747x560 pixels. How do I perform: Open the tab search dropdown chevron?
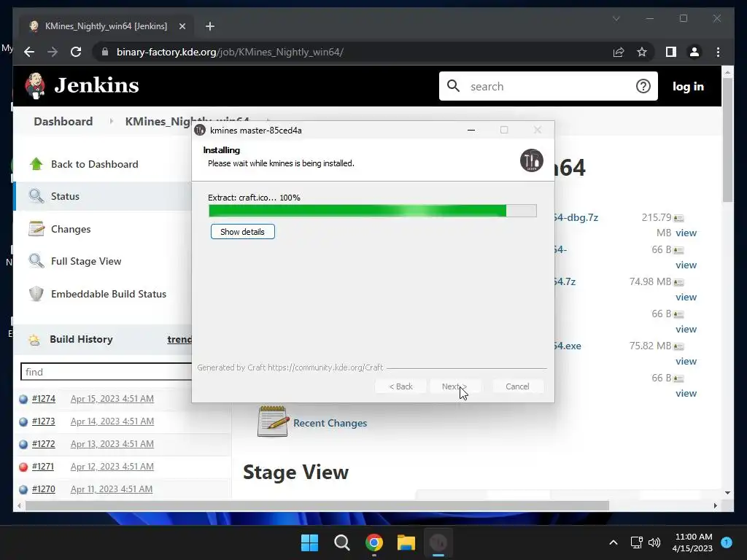(616, 18)
